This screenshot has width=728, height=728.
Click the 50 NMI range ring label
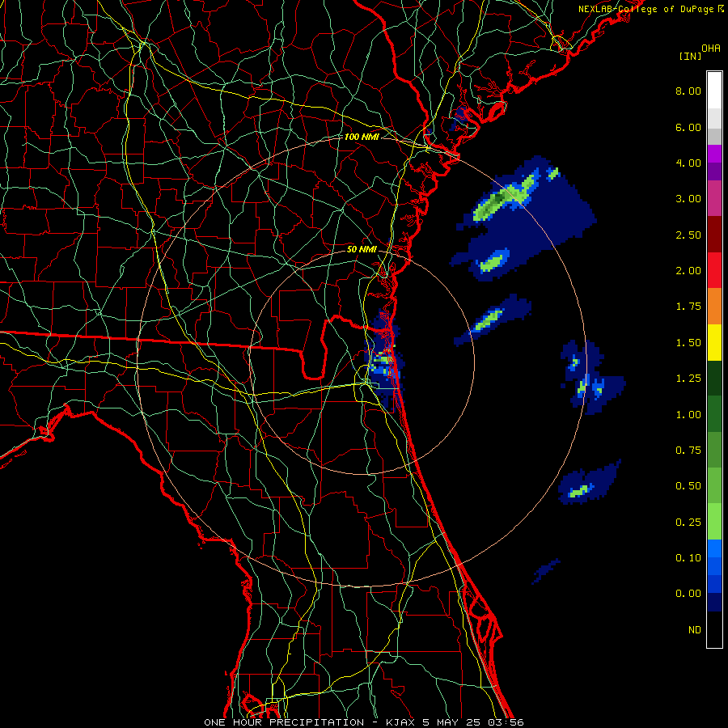362,249
